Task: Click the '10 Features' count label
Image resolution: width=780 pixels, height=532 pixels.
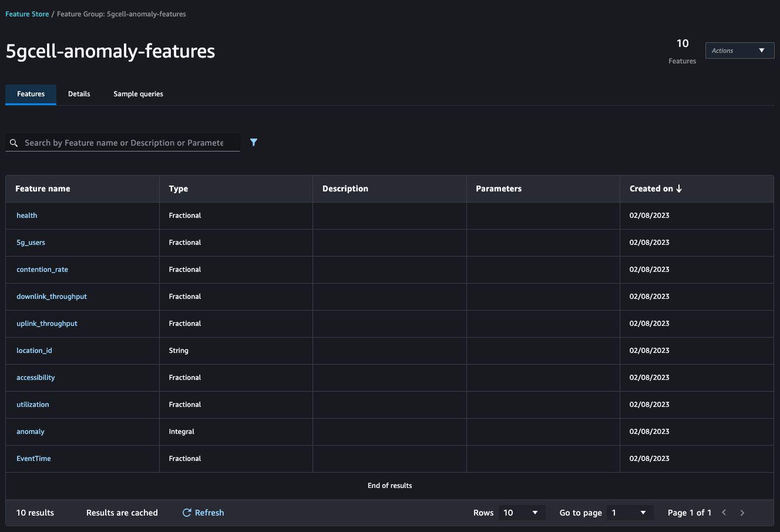Action: (682, 51)
